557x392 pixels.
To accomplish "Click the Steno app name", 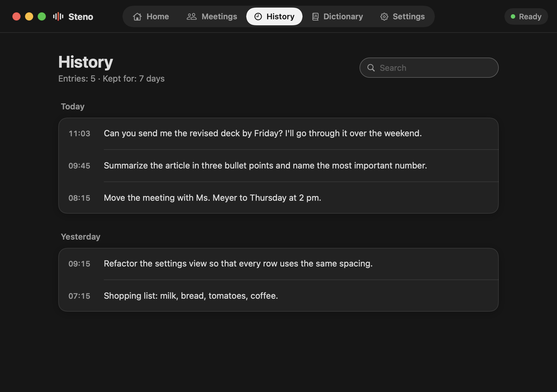I will 81,16.
